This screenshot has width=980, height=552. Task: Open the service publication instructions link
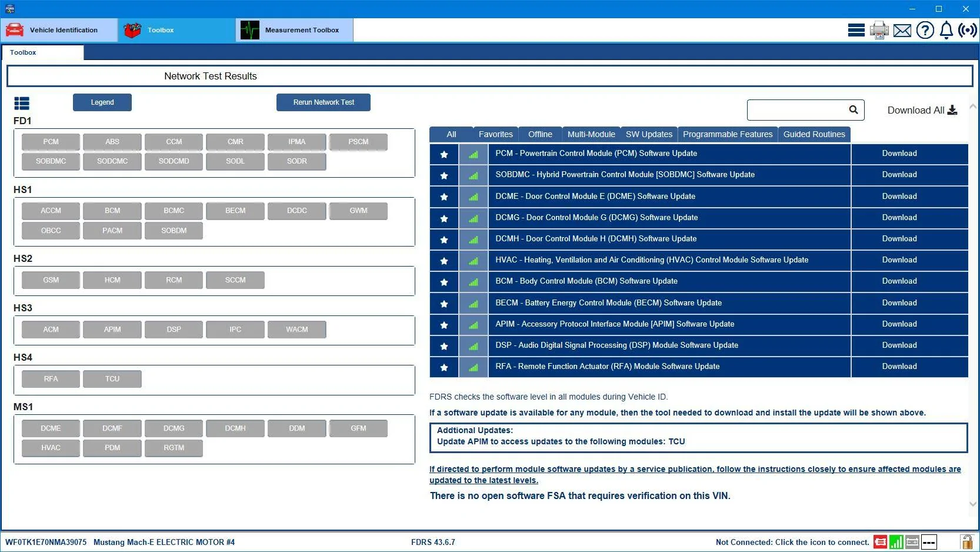click(695, 475)
